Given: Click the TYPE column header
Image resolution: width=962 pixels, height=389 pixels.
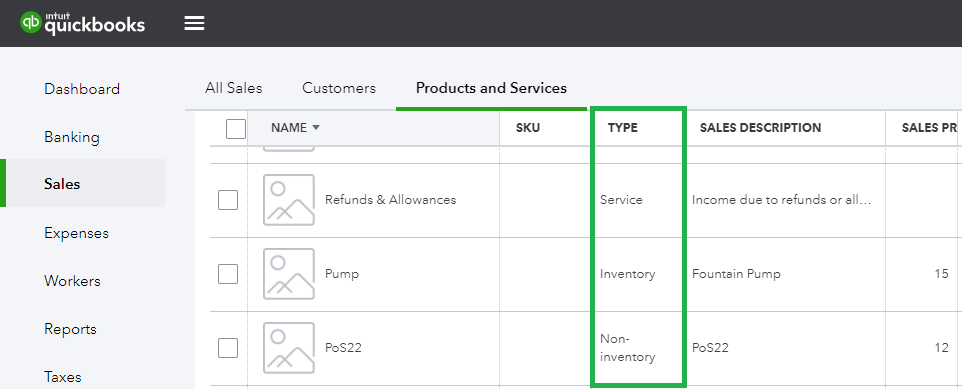Looking at the screenshot, I should coord(623,128).
